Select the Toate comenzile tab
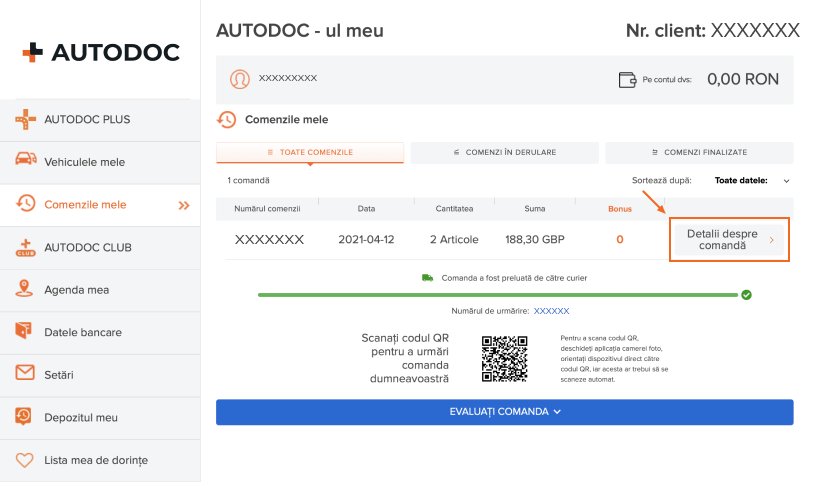 click(x=310, y=153)
